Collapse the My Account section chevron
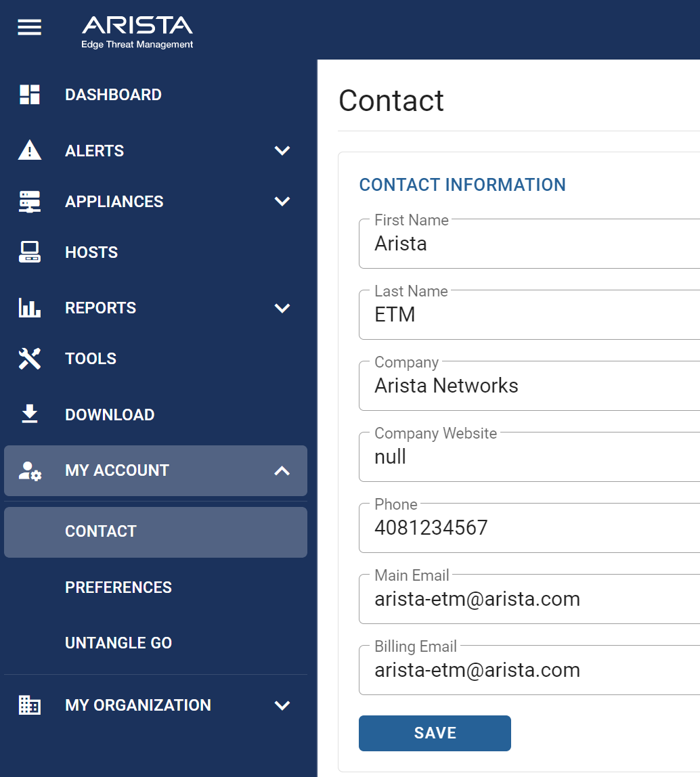The height and width of the screenshot is (777, 700). (282, 470)
